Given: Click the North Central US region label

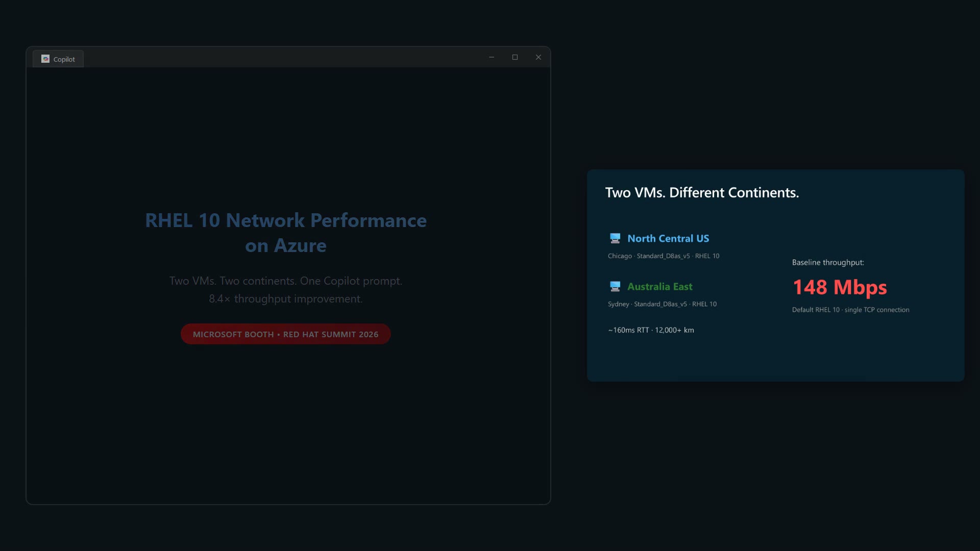Looking at the screenshot, I should [x=668, y=238].
